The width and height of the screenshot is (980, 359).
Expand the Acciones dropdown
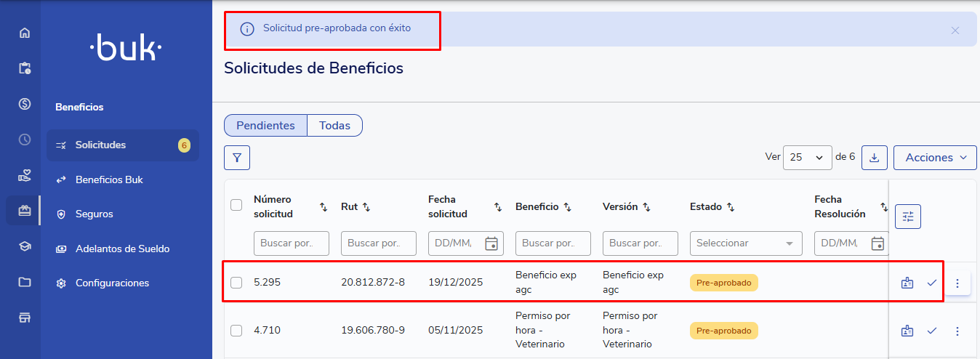(935, 158)
